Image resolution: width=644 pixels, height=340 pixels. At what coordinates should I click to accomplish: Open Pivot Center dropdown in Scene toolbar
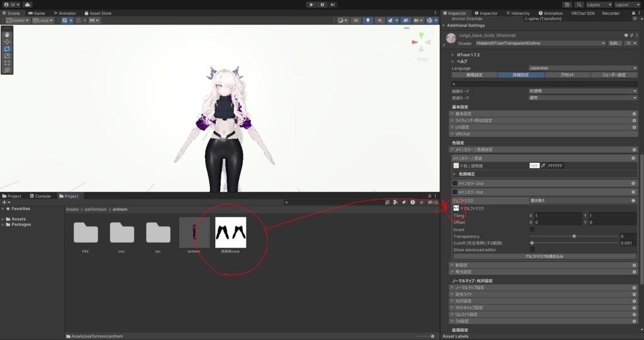click(x=18, y=20)
